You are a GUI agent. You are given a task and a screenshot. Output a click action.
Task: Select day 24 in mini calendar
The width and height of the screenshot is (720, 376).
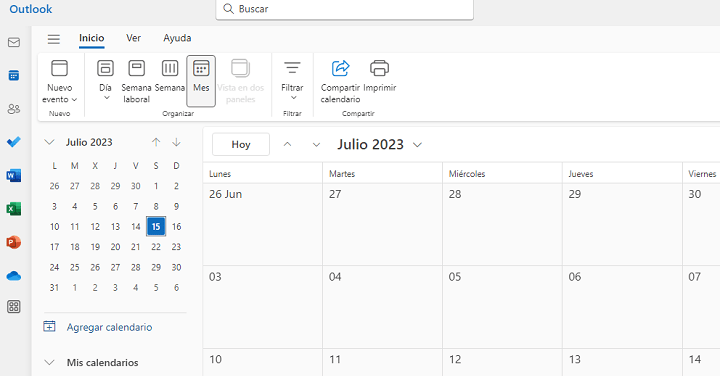coord(54,267)
